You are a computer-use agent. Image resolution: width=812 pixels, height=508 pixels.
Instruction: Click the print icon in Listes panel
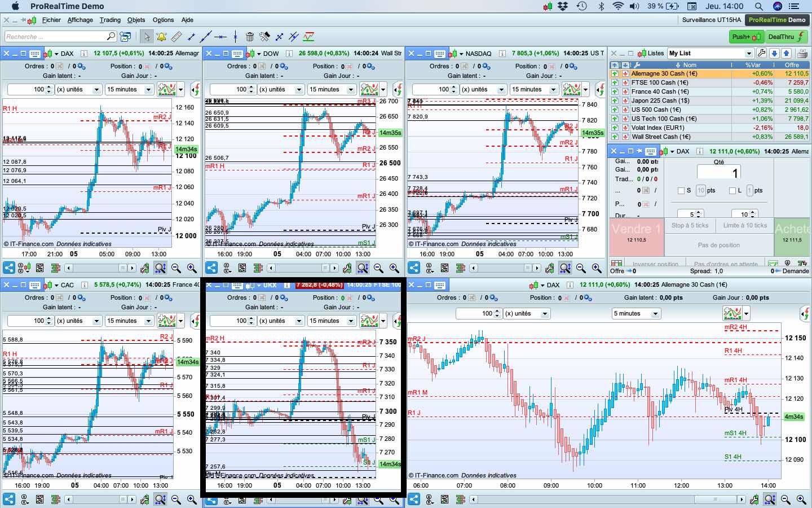(802, 53)
